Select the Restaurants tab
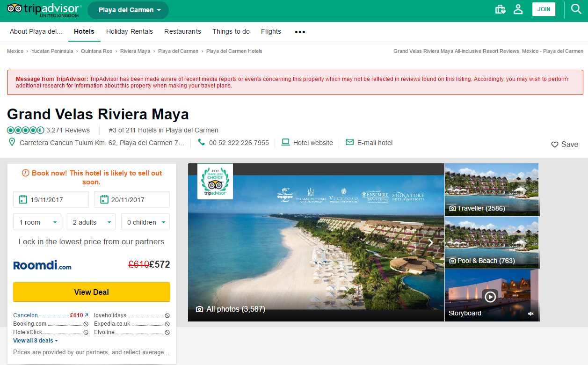 (182, 31)
